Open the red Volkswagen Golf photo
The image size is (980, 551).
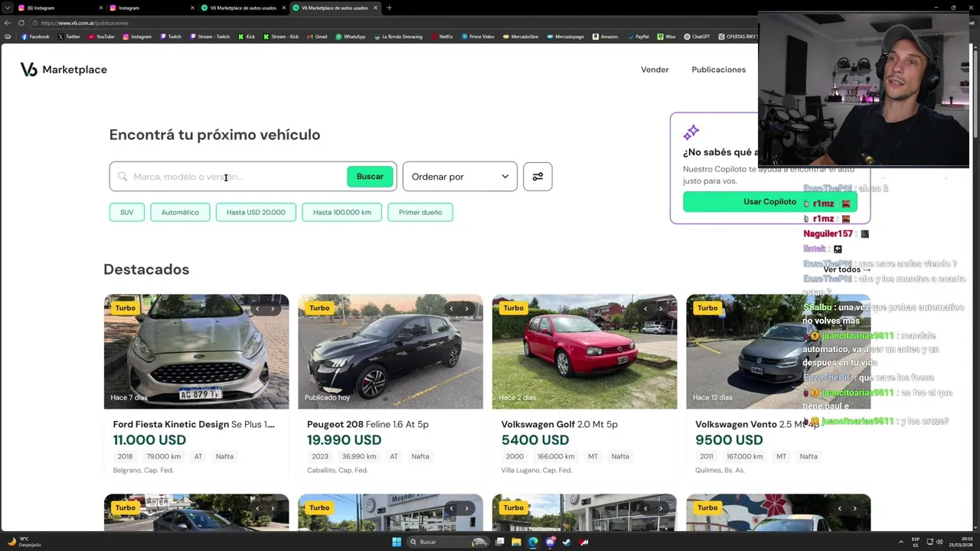[584, 352]
